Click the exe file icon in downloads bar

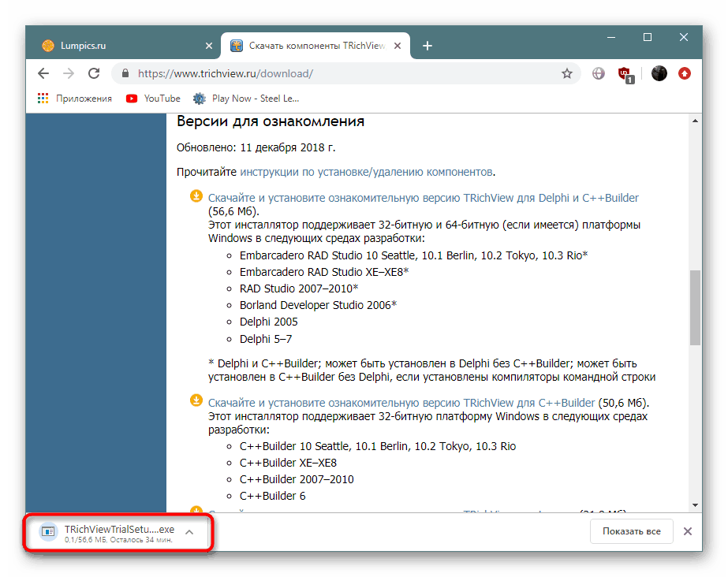[x=48, y=531]
